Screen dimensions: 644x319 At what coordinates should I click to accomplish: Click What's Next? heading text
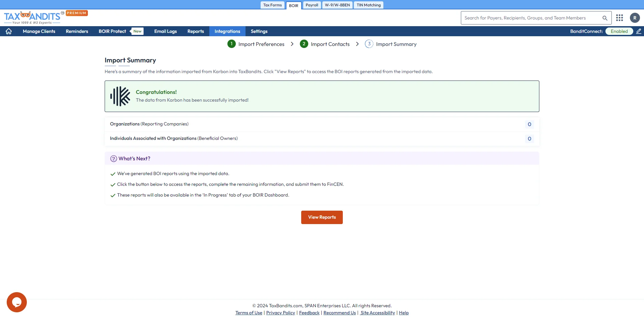point(134,159)
